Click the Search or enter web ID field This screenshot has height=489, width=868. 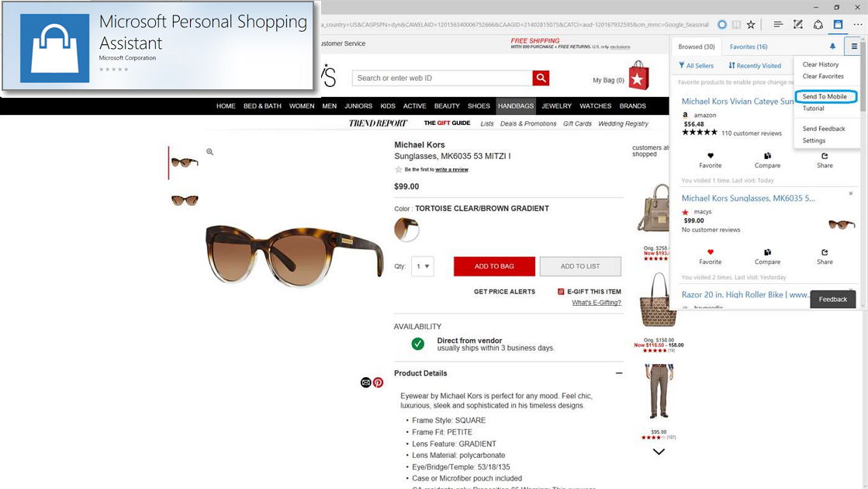442,78
